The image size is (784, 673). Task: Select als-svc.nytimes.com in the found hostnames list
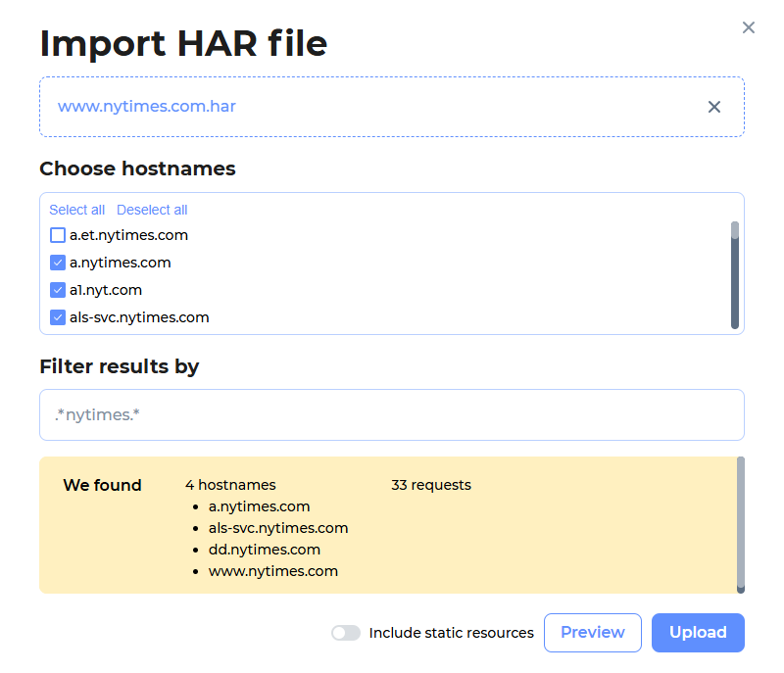(278, 528)
